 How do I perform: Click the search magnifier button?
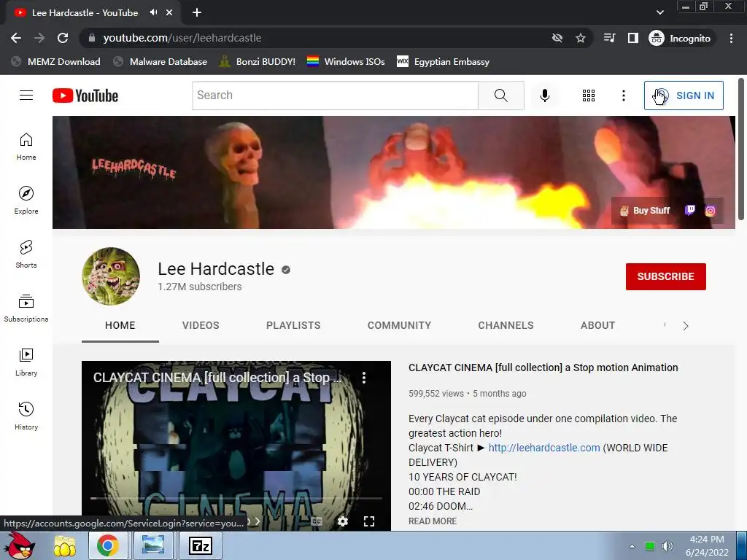[501, 96]
